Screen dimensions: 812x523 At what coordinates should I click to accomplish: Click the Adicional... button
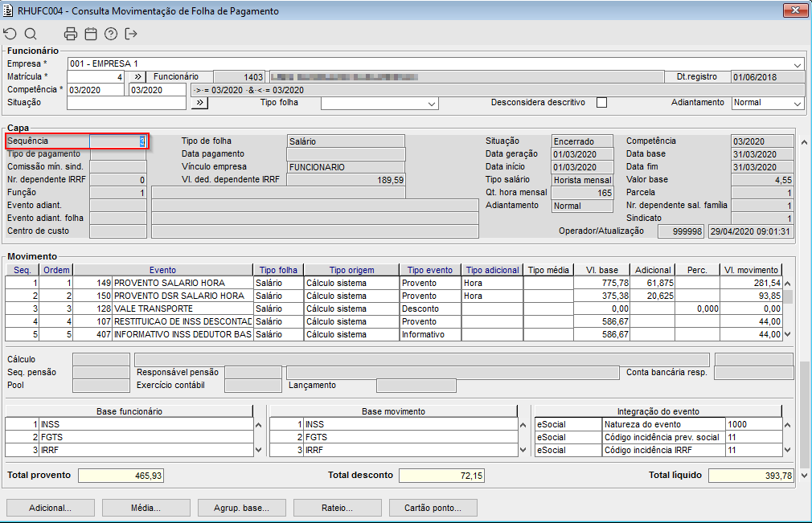click(x=50, y=508)
